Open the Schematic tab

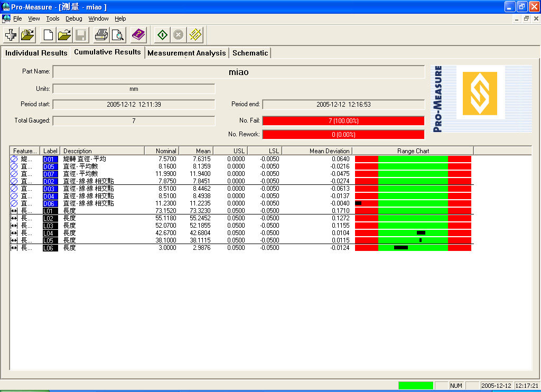point(250,53)
